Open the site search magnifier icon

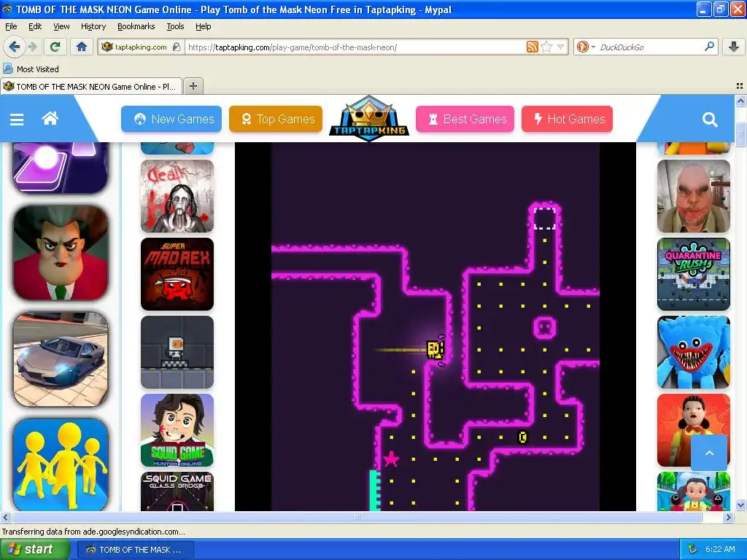click(x=709, y=120)
